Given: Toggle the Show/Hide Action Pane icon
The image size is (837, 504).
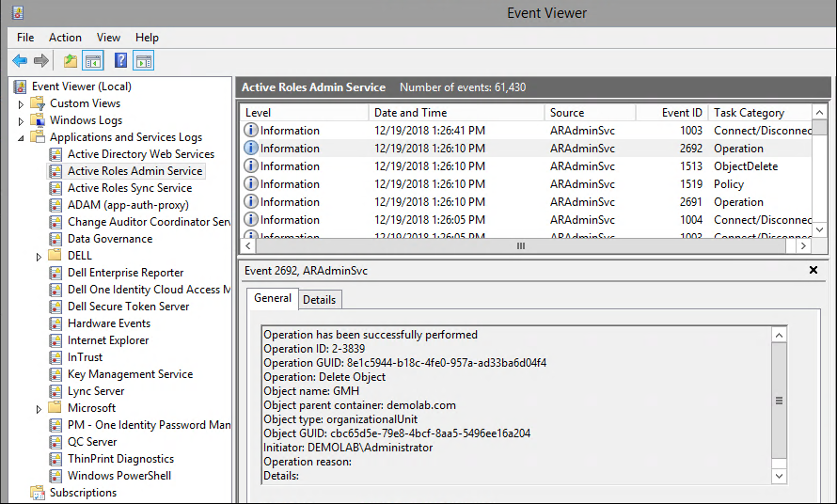Looking at the screenshot, I should tap(144, 61).
